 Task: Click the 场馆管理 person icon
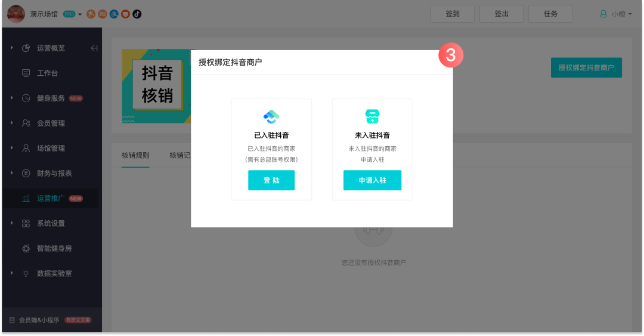[x=26, y=148]
